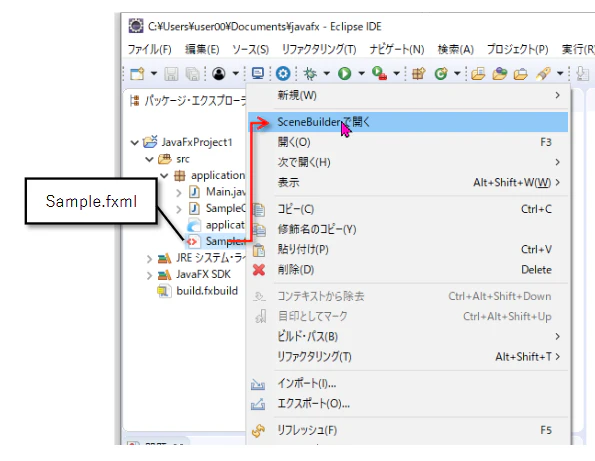Click the Open Resource folder icon
This screenshot has width=595, height=461.
[x=521, y=73]
